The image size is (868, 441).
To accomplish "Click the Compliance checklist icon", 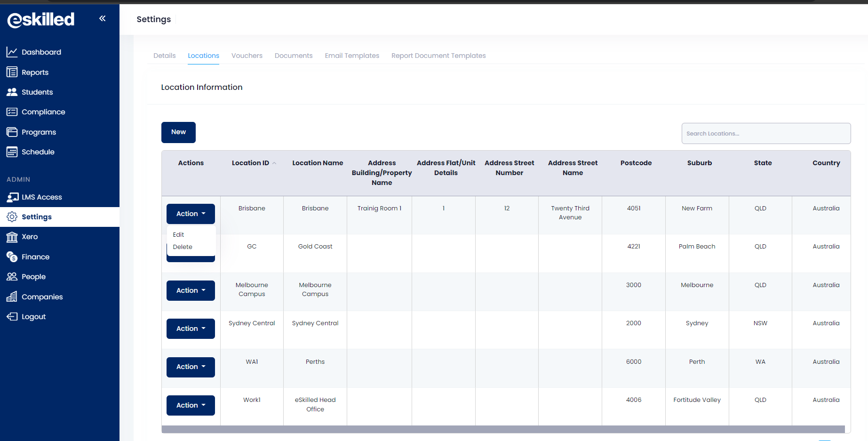I will 12,112.
